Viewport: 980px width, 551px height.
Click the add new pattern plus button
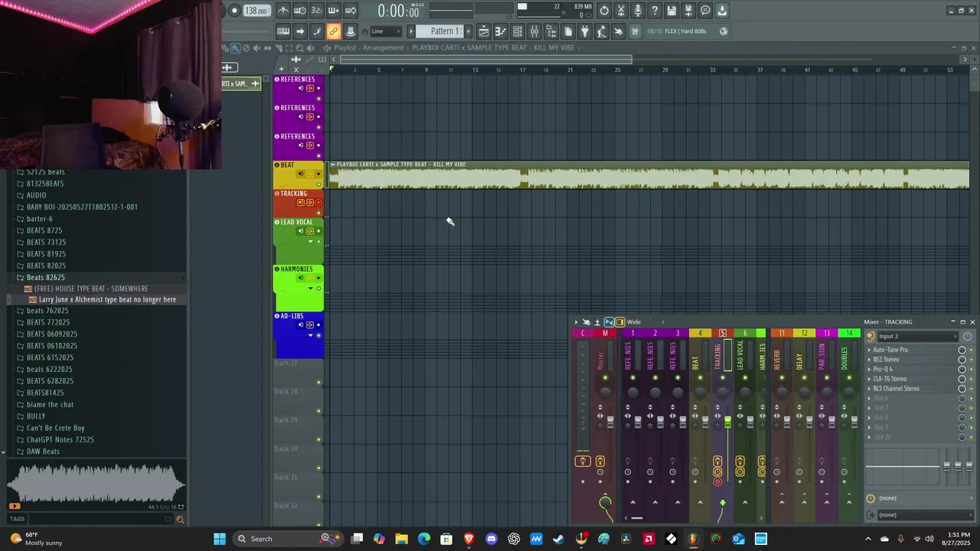click(468, 31)
